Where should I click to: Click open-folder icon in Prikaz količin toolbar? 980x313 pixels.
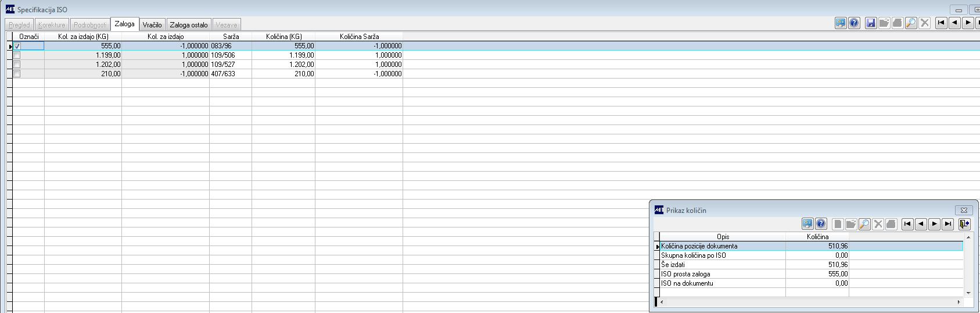[x=851, y=224]
